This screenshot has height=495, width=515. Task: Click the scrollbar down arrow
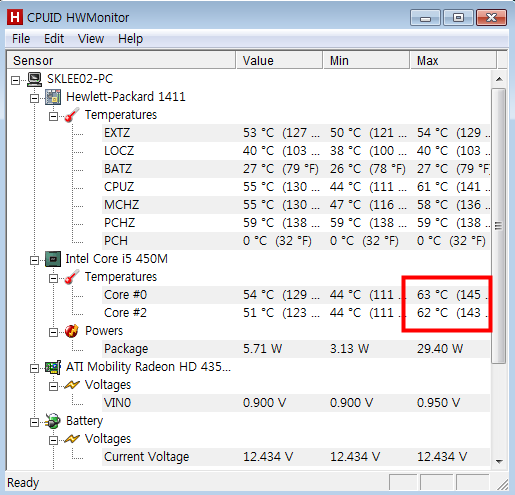point(499,461)
